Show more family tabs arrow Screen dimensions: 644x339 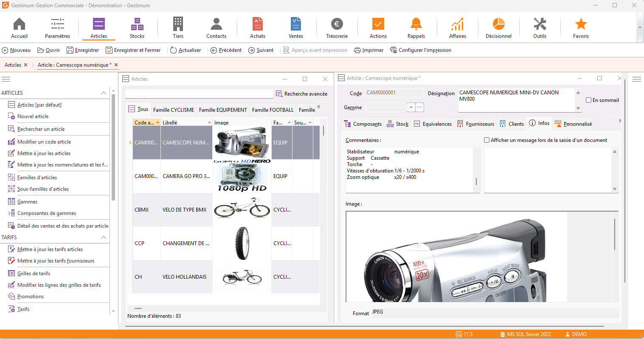click(x=318, y=107)
